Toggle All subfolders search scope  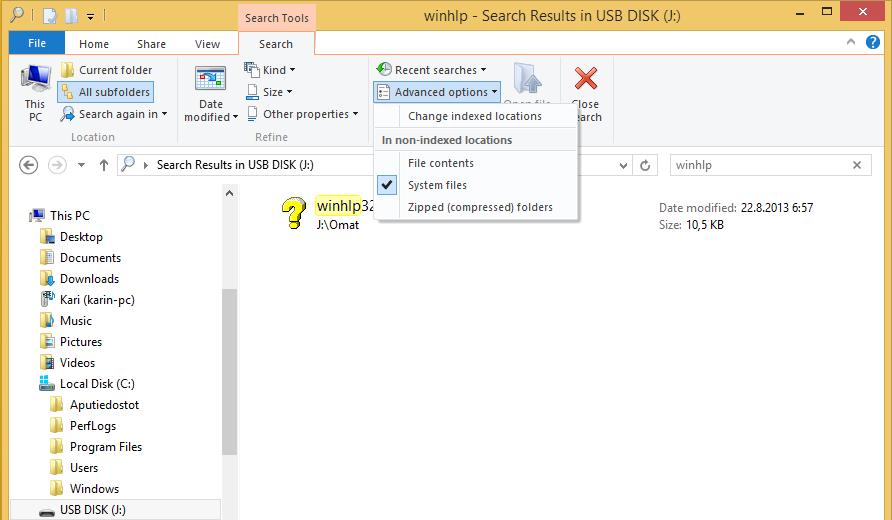point(106,92)
